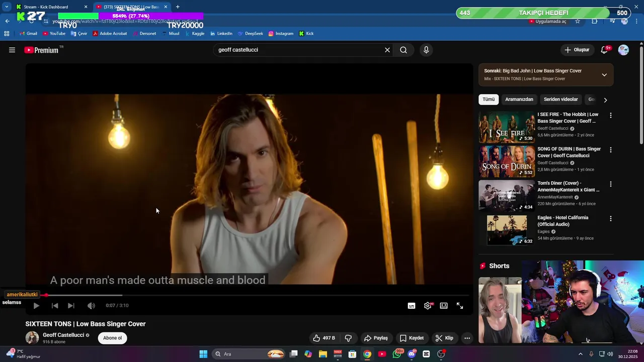644x362 pixels.
Task: Select the Tümü filter chip
Action: tap(489, 100)
